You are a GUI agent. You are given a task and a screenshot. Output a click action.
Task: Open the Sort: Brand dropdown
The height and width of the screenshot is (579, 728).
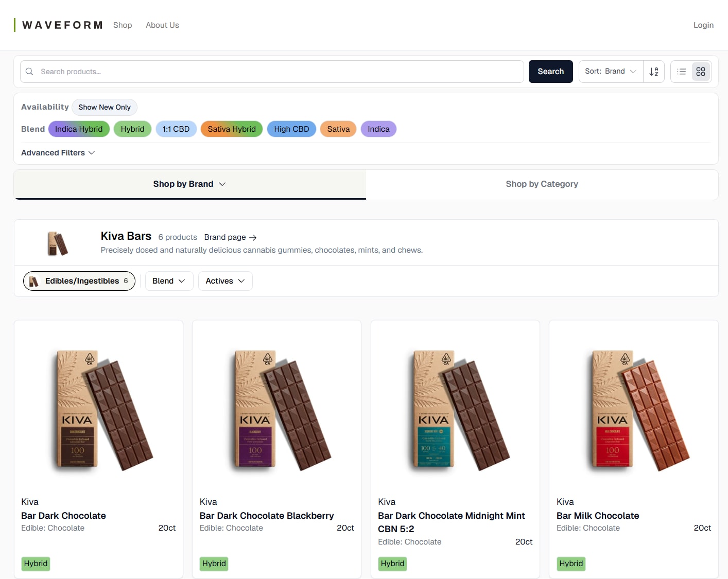(x=611, y=72)
